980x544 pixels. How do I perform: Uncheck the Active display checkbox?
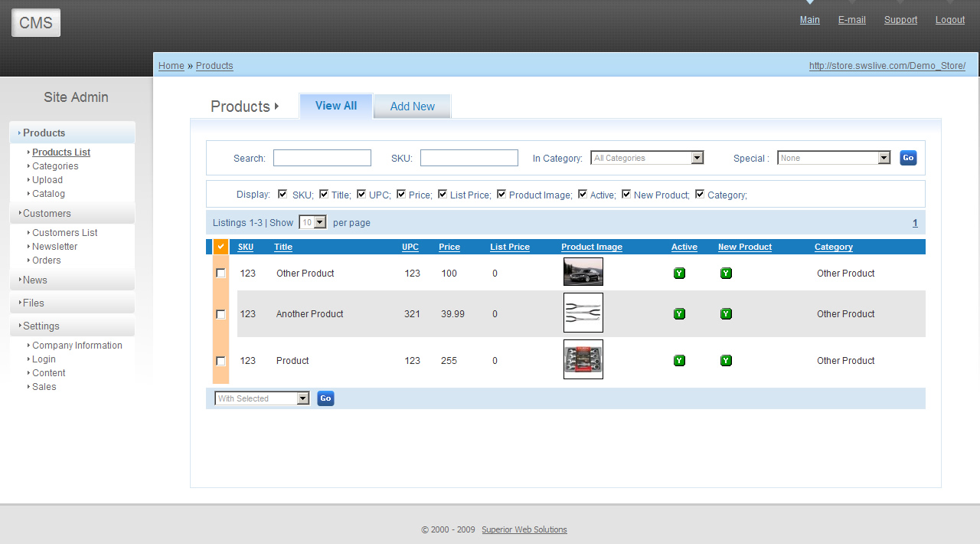[583, 195]
